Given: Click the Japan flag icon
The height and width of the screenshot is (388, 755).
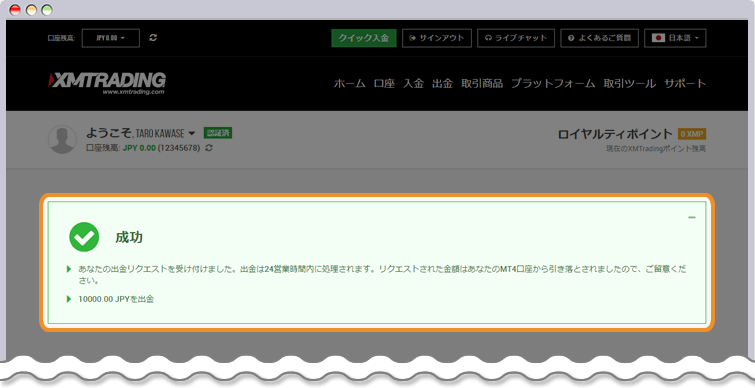Looking at the screenshot, I should click(x=658, y=38).
